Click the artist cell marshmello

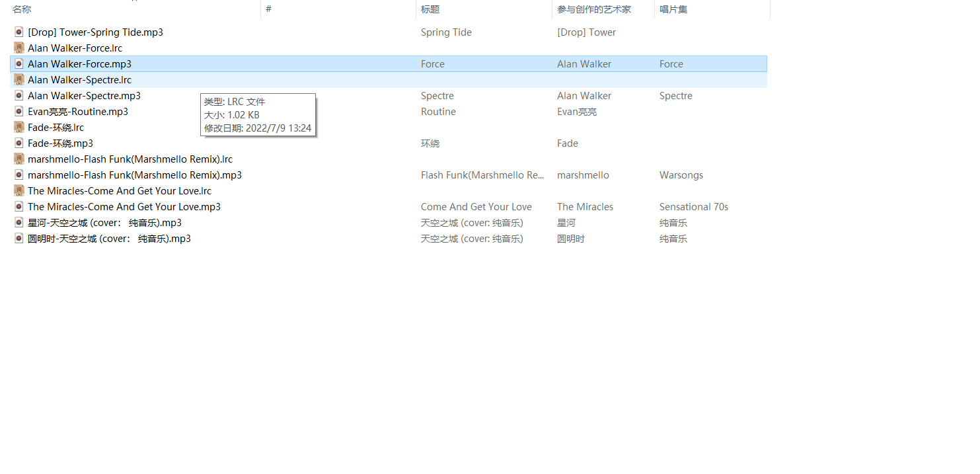583,175
